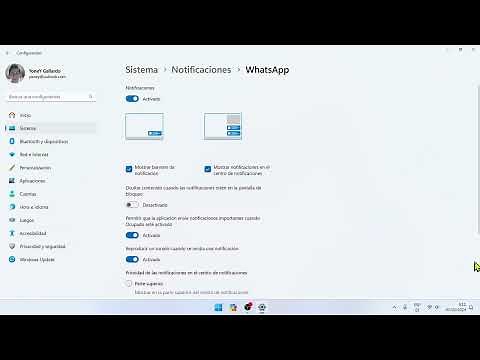
Task: Go to the Sistema breadcrumb
Action: tap(142, 70)
